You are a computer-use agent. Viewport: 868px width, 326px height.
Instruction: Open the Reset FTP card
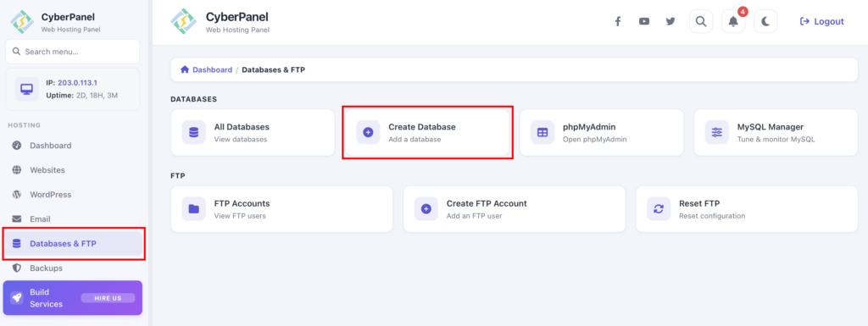(747, 209)
